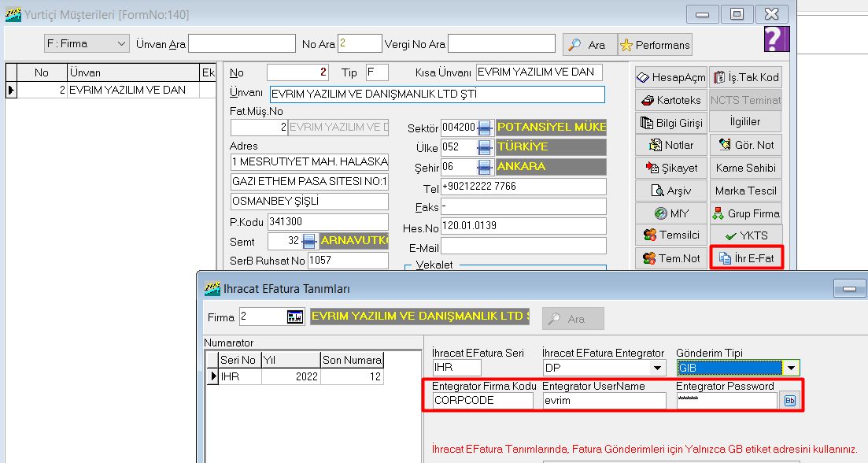This screenshot has height=463, width=868.
Task: Expand the Gönderim Tipi dropdown
Action: tap(792, 368)
